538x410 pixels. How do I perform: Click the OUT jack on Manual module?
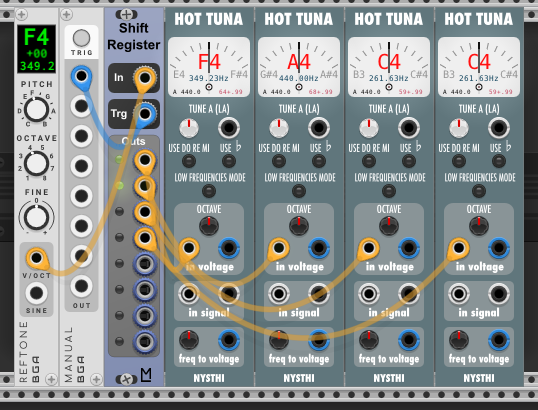[x=81, y=286]
